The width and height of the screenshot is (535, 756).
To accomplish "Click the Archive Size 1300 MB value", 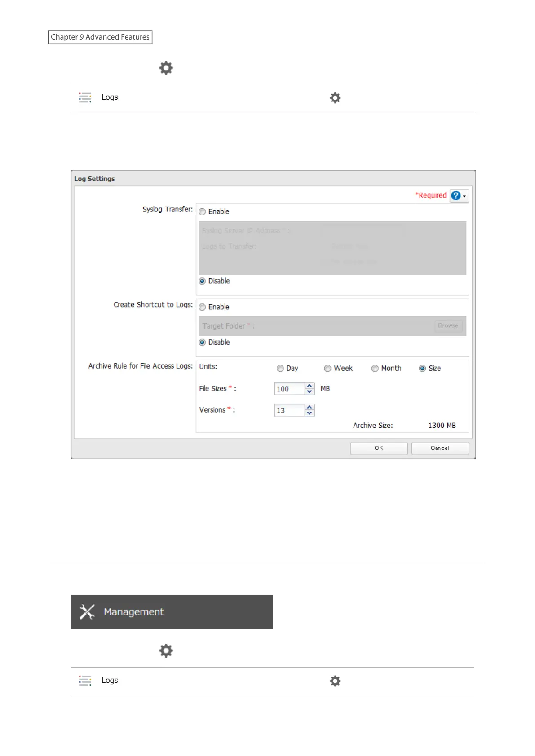I will coord(442,426).
